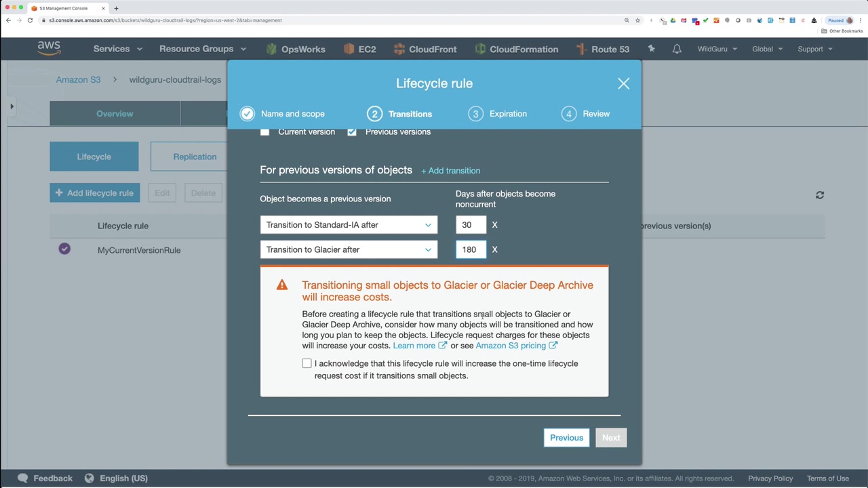Click the MyCurrentVersionRule rule name
Screen dimensions: 868x488
[x=139, y=250]
